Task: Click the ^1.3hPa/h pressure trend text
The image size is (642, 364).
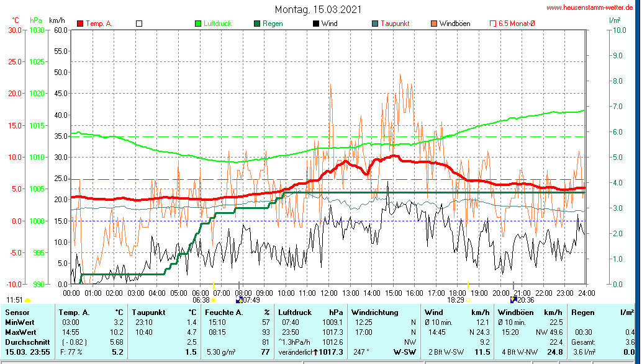Action: pos(294,342)
